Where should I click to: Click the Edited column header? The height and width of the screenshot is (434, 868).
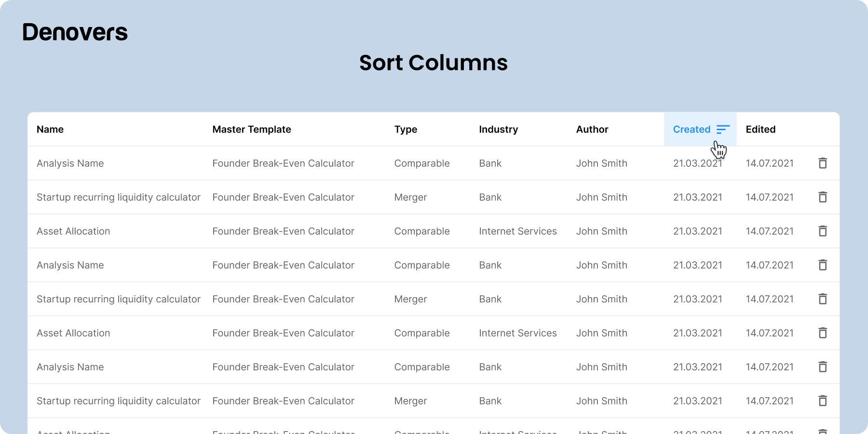tap(760, 129)
